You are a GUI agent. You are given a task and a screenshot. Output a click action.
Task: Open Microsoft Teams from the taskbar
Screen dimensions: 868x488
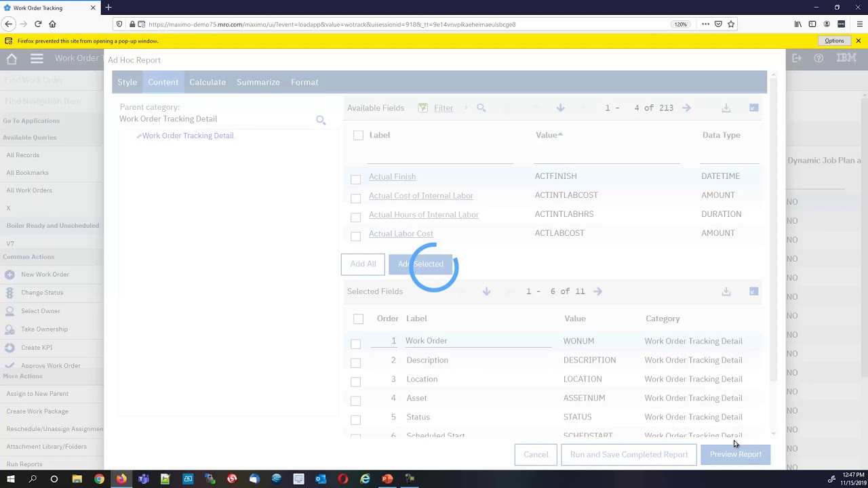pos(143,479)
